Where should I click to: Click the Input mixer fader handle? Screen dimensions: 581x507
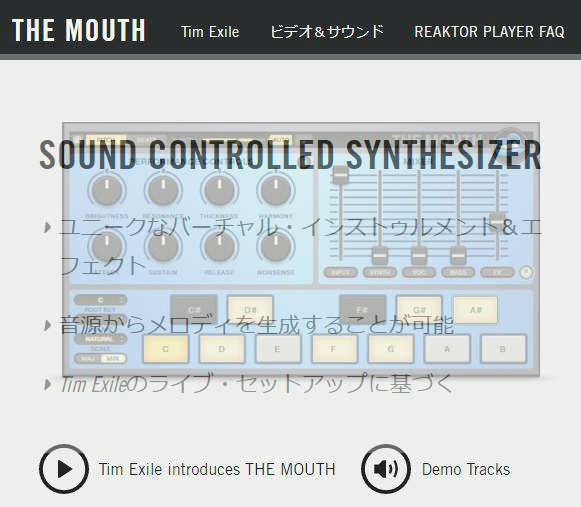[340, 175]
